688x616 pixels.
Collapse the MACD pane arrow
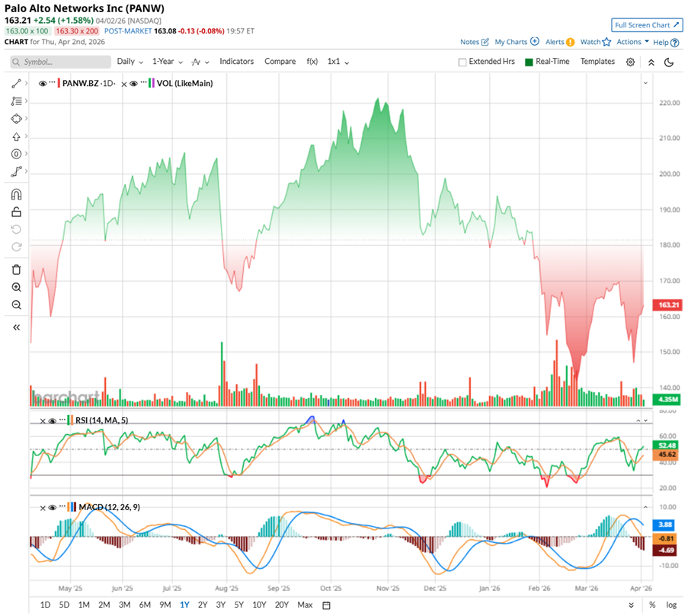[x=645, y=507]
